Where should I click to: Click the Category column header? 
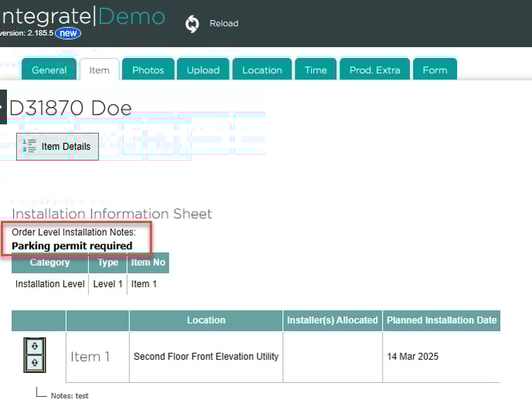pyautogui.click(x=49, y=263)
